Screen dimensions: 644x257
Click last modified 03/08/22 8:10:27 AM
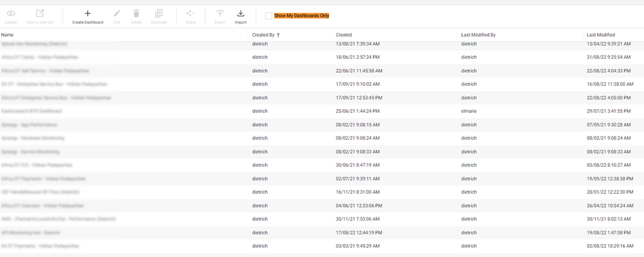coord(609,165)
